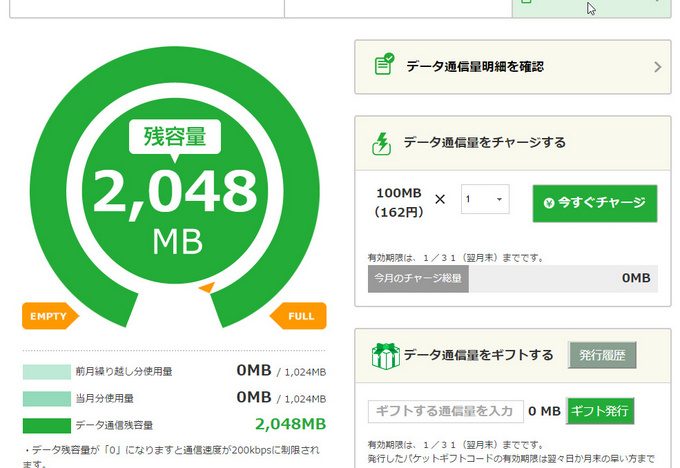680x468 pixels.
Task: Click the 0MB charge total value
Action: (x=636, y=278)
